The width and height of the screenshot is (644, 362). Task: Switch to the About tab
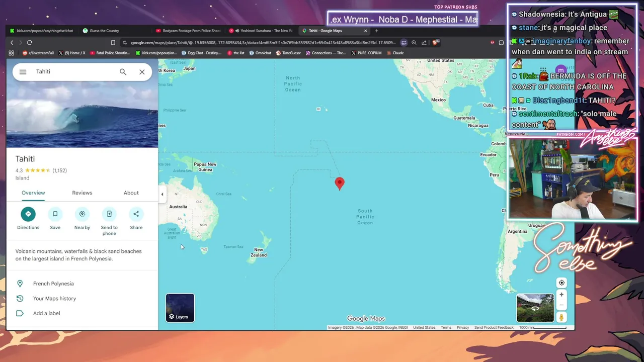click(x=131, y=193)
